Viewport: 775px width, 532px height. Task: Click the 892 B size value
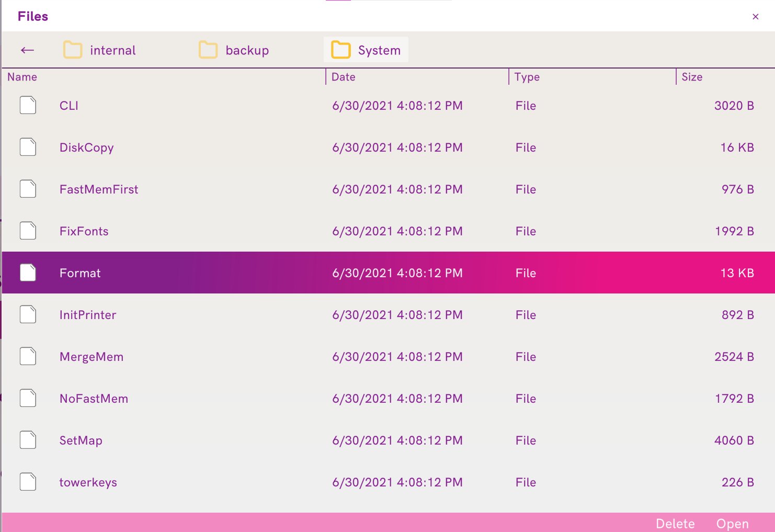click(x=738, y=315)
